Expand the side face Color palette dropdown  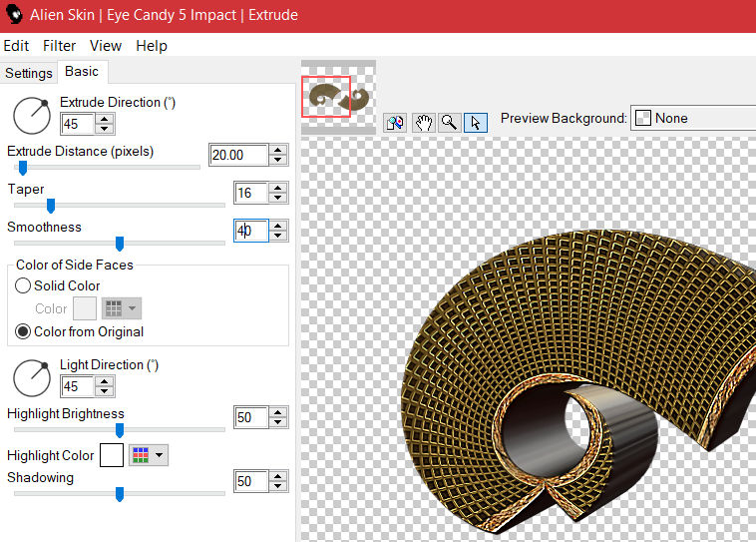pyautogui.click(x=134, y=309)
